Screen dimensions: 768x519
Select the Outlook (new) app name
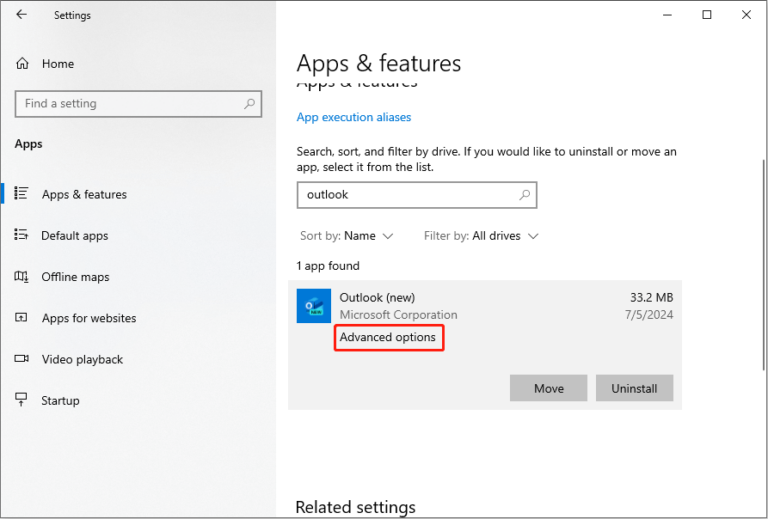pyautogui.click(x=377, y=297)
